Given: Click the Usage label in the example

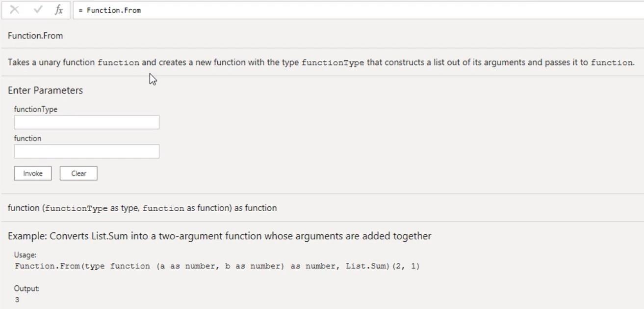Looking at the screenshot, I should (x=26, y=255).
